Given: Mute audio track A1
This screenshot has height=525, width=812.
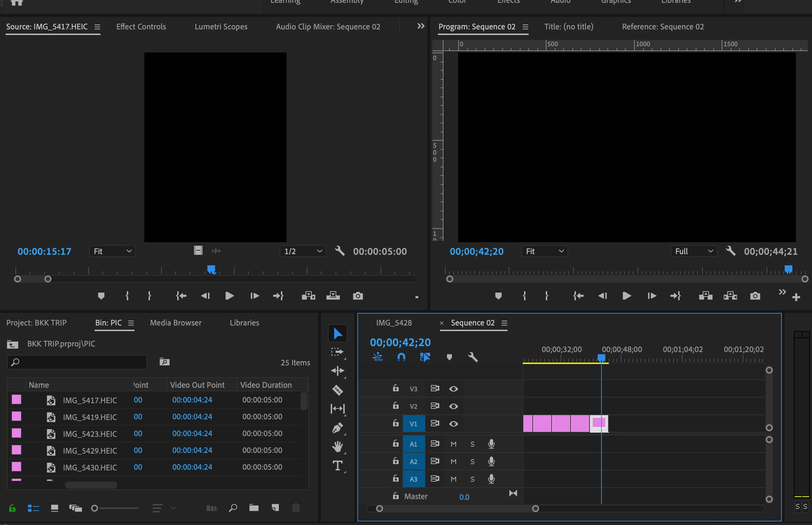Looking at the screenshot, I should pos(453,444).
